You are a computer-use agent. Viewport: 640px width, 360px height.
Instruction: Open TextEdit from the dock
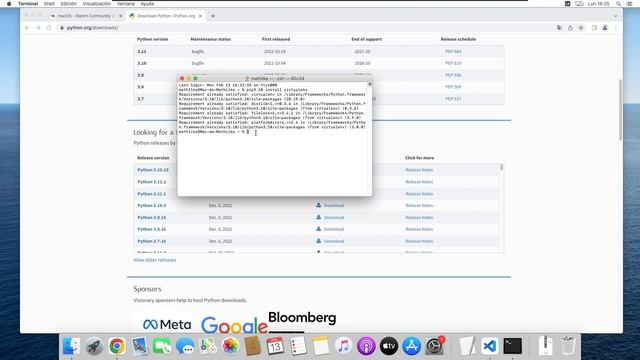pyautogui.click(x=467, y=346)
